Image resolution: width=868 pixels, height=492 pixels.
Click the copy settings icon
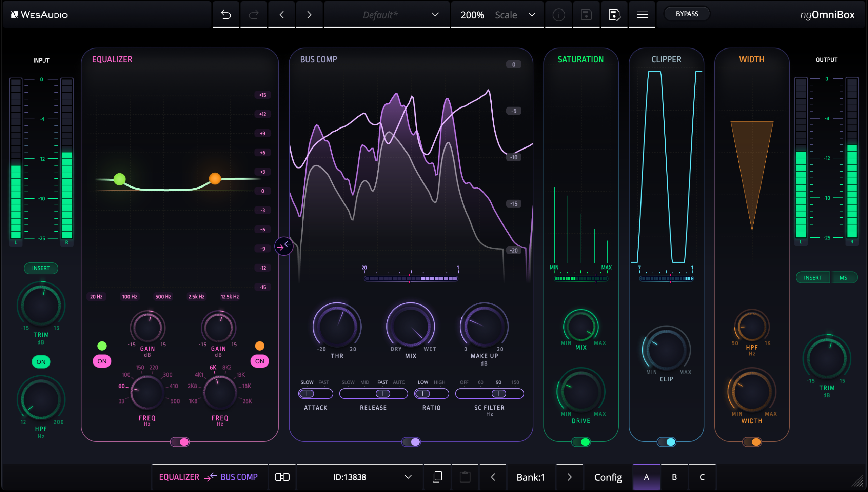coord(437,477)
